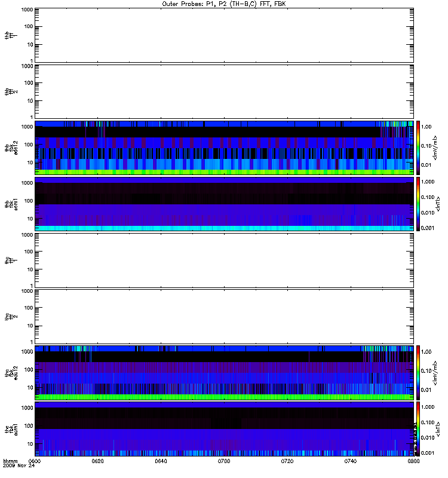Select the thb fbk edc12 y-axis label
The height and width of the screenshot is (478, 448).
click(x=11, y=148)
